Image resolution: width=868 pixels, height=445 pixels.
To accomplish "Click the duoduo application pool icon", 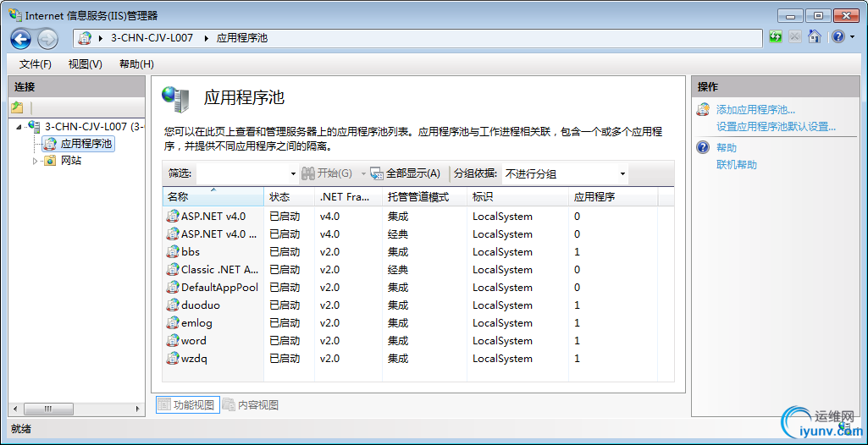I will click(173, 305).
